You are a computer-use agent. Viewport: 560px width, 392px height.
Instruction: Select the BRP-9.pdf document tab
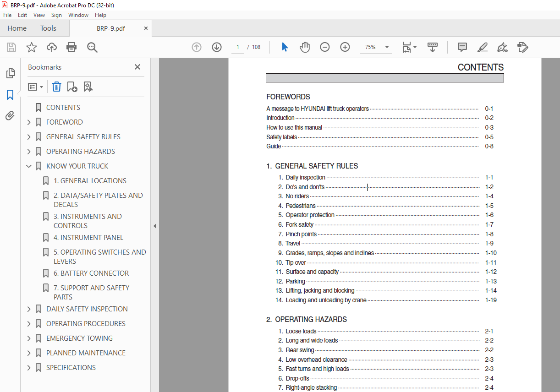click(110, 28)
